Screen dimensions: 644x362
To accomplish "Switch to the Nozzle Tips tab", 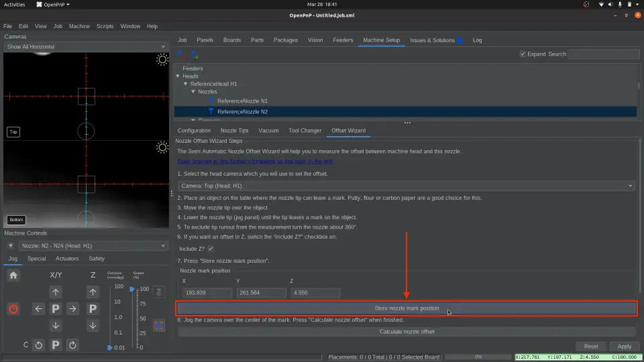I will [x=234, y=131].
